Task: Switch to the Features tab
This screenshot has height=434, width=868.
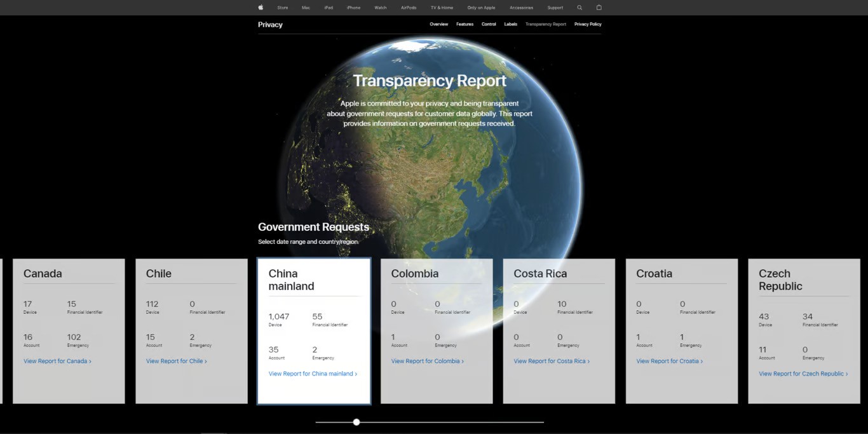Action: (x=465, y=24)
